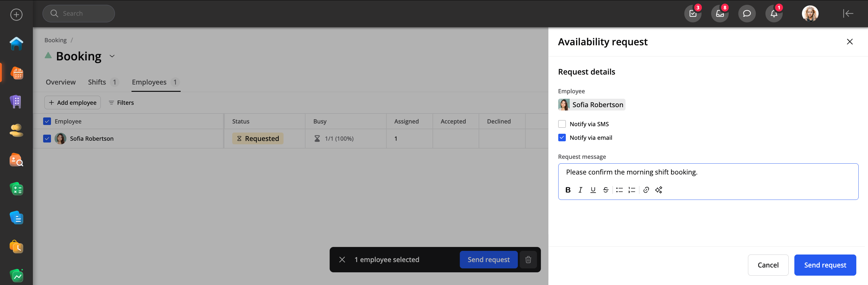868x285 pixels.
Task: Toggle bold formatting in request message
Action: (x=568, y=190)
